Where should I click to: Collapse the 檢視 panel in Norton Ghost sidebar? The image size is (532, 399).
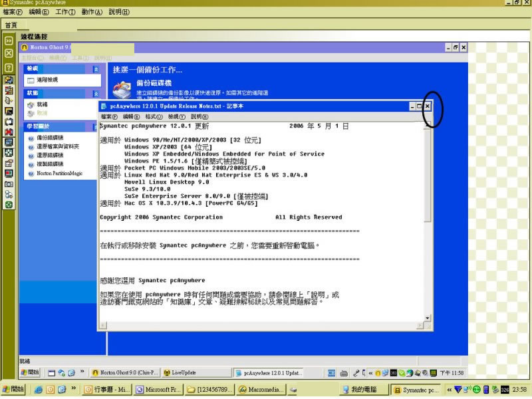pos(96,69)
